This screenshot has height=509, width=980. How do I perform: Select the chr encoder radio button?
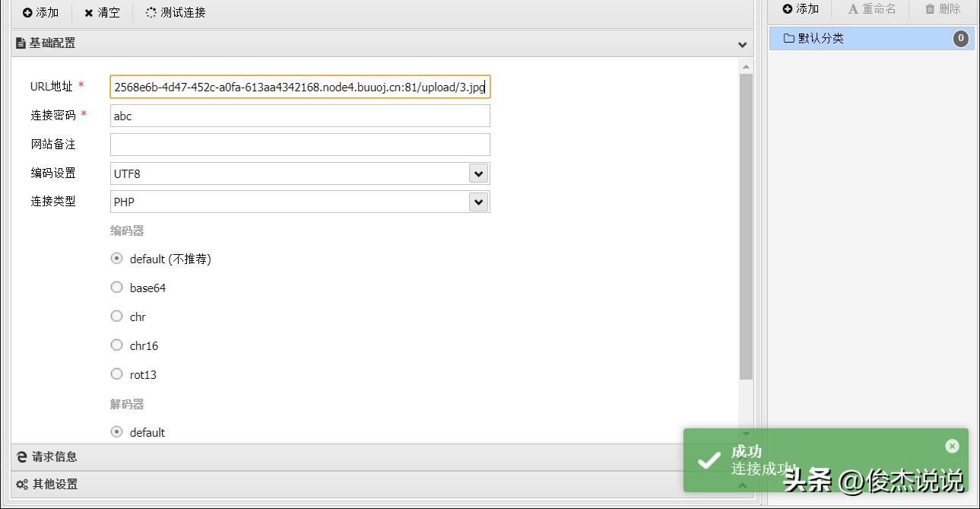coord(116,317)
